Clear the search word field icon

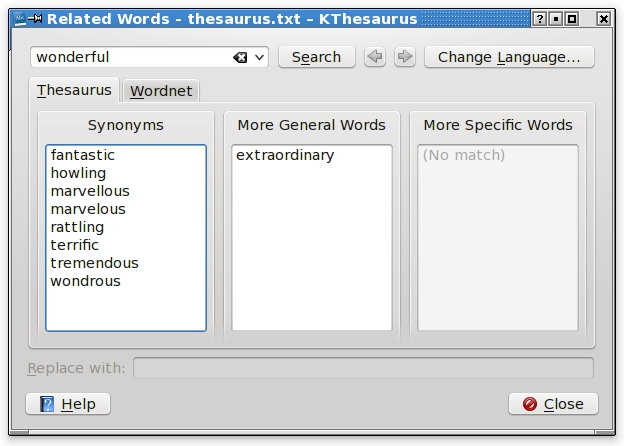(x=240, y=57)
